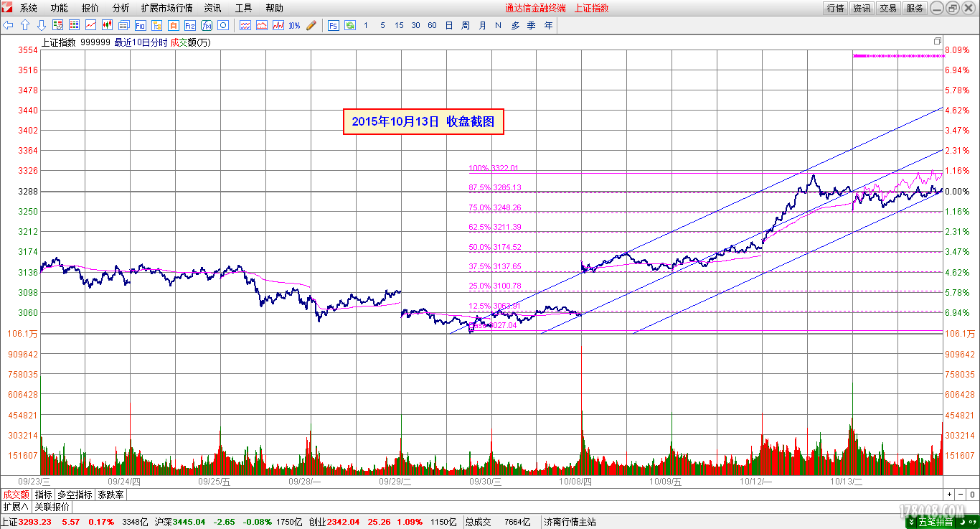Open the 系统 menu
This screenshot has width=980, height=529.
point(28,8)
